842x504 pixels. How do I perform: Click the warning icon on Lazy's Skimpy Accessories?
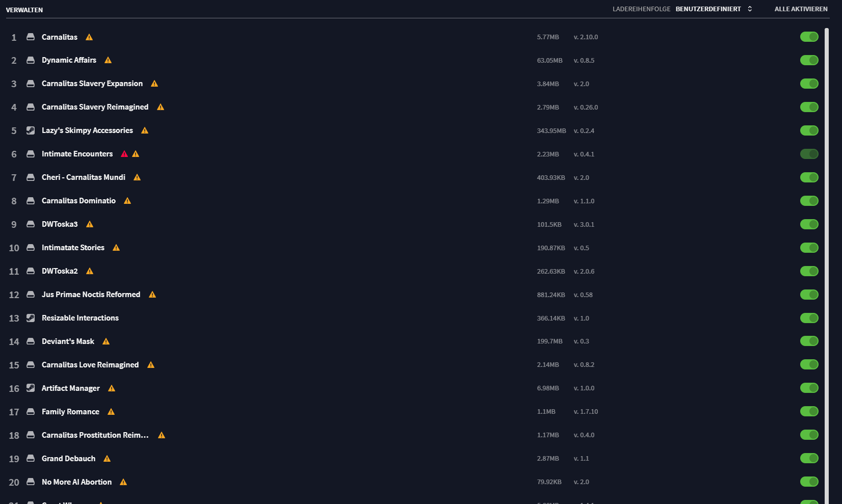coord(145,130)
